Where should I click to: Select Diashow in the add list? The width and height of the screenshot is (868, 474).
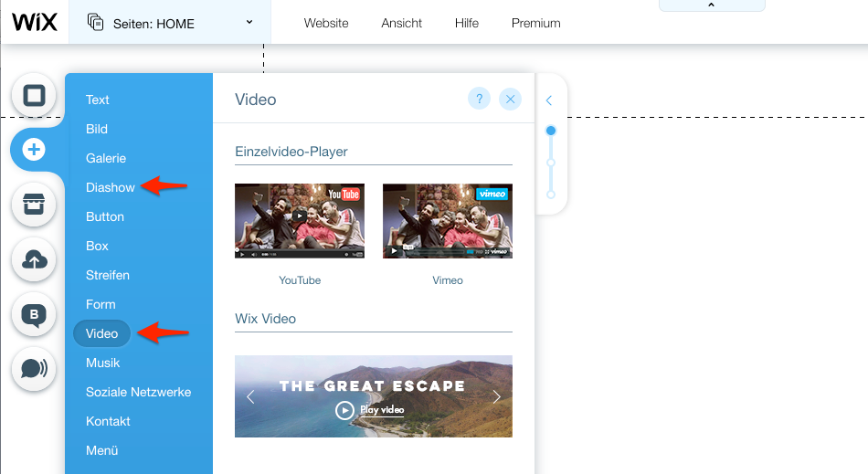pos(111,187)
